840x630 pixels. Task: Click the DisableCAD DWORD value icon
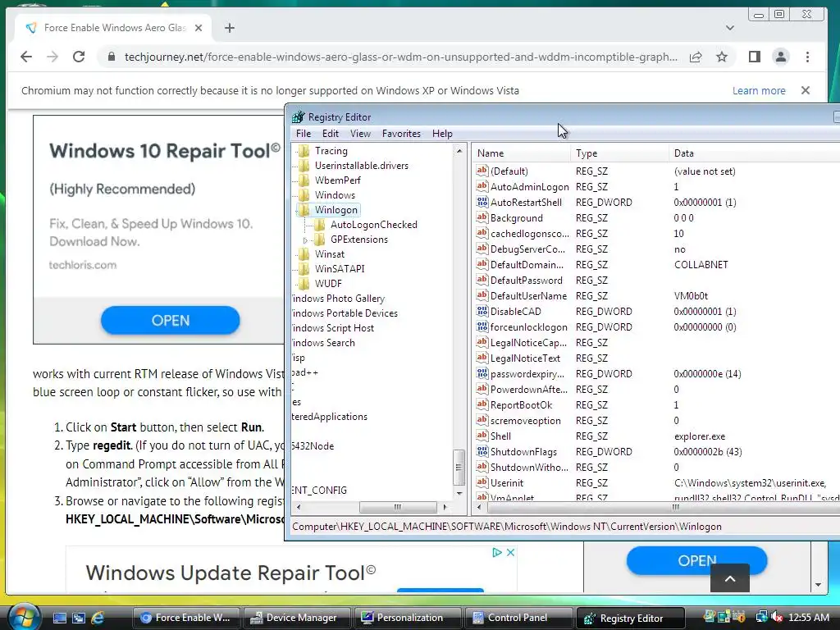click(x=482, y=311)
